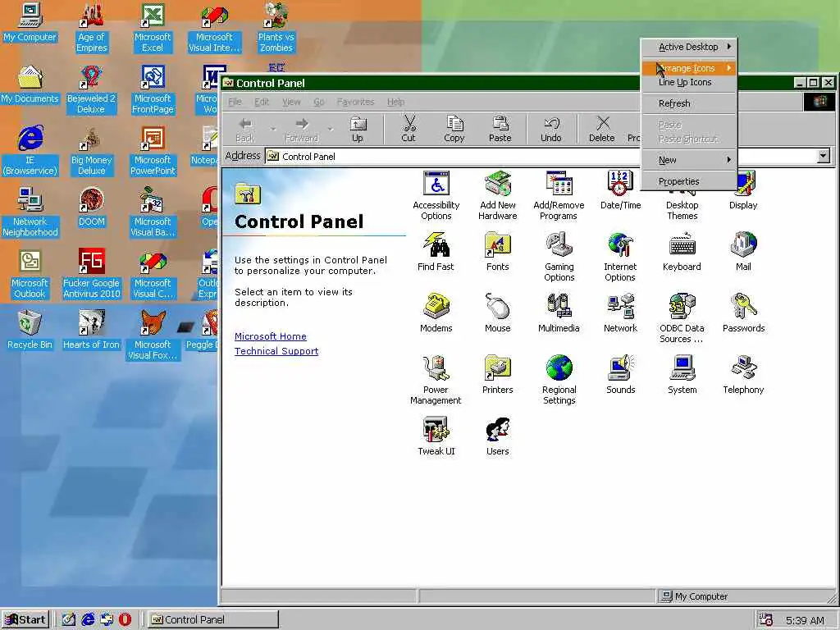
Task: Follow the Microsoft Home link
Action: point(271,336)
